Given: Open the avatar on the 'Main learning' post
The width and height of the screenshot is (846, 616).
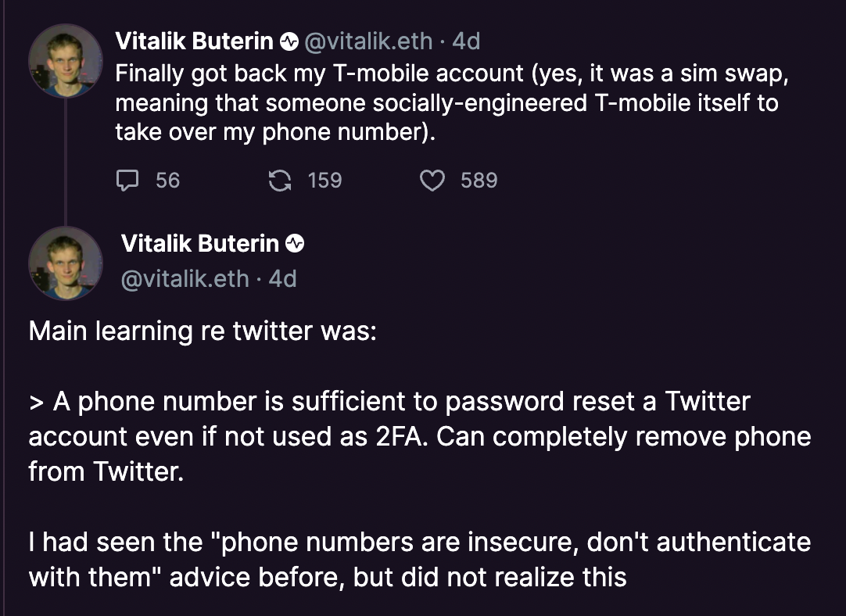Looking at the screenshot, I should click(65, 263).
